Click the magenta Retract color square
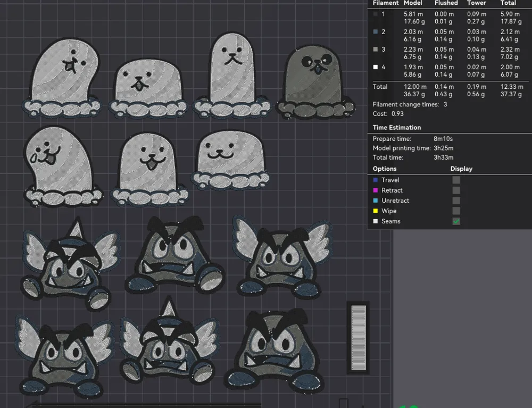 click(375, 190)
